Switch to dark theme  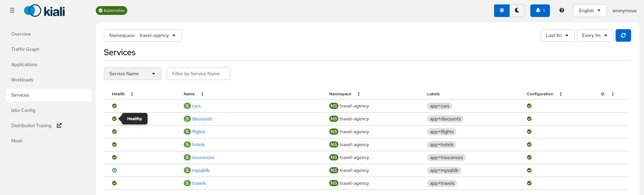pos(517,11)
